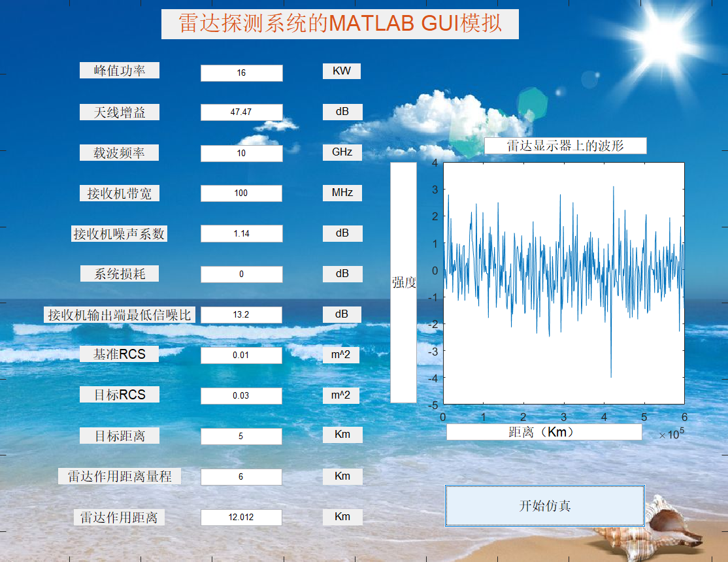Focus the 目标RCS field showing 0.03
This screenshot has width=728, height=562.
pyautogui.click(x=241, y=396)
